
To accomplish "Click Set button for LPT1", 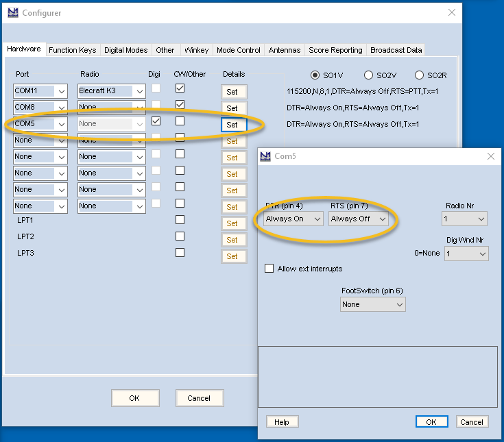I will pos(234,223).
